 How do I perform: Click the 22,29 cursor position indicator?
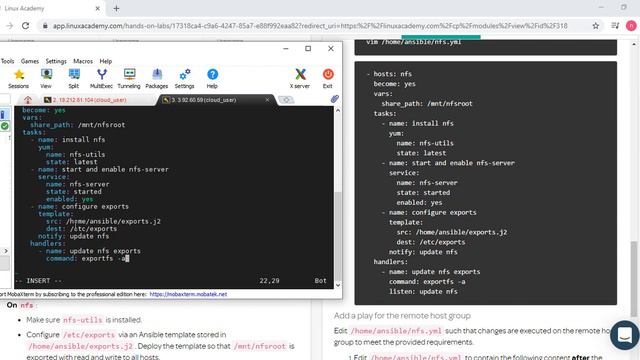coord(269,281)
